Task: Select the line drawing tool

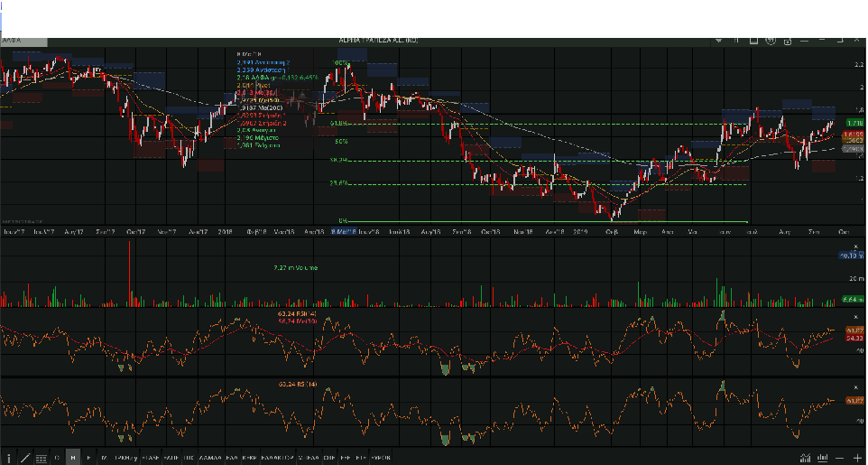Action: pyautogui.click(x=24, y=458)
